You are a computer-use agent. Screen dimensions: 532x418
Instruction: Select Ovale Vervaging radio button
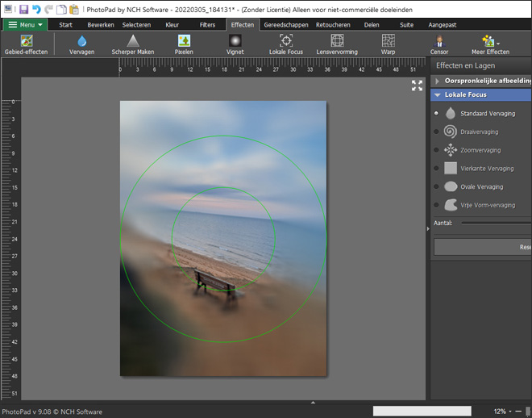coord(436,186)
